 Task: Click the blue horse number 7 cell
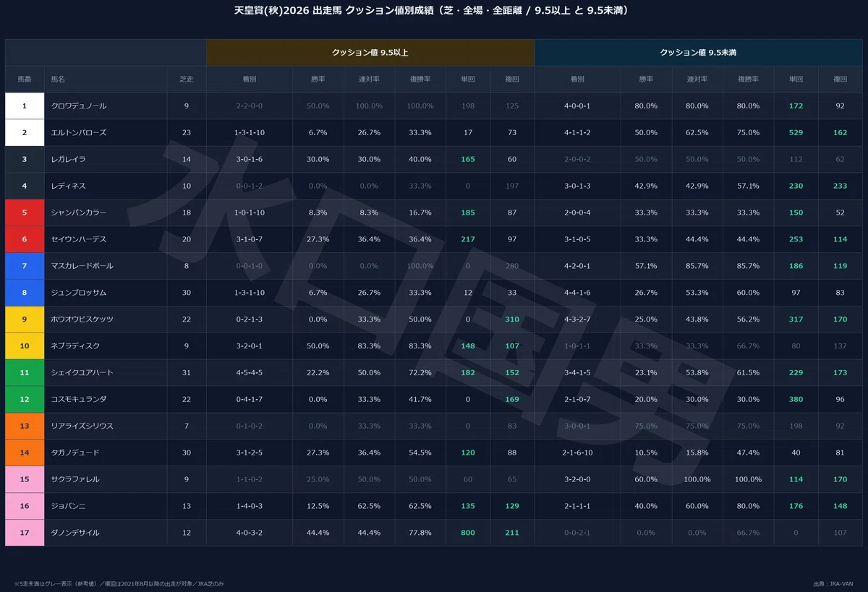[x=25, y=266]
